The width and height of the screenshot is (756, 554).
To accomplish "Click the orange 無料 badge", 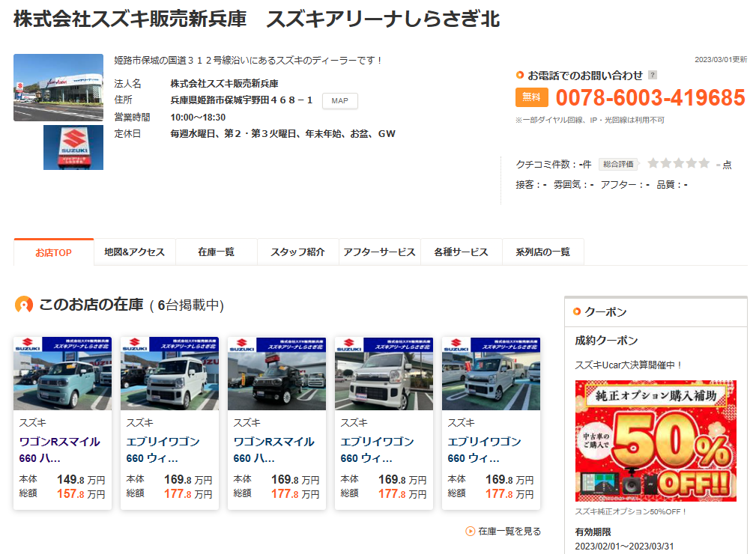I will point(531,97).
